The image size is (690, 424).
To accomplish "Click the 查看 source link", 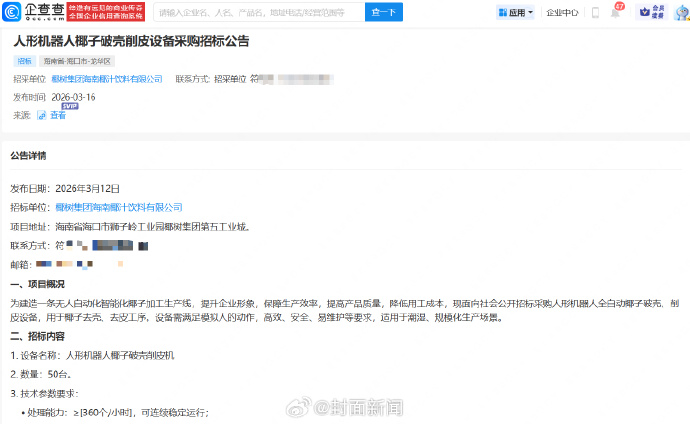I will tap(58, 115).
